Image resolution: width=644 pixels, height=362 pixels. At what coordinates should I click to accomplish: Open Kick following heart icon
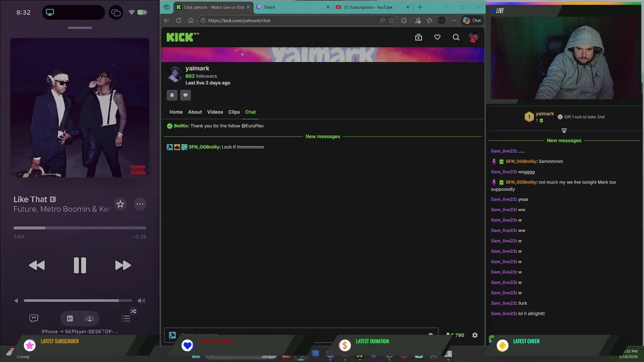[437, 37]
